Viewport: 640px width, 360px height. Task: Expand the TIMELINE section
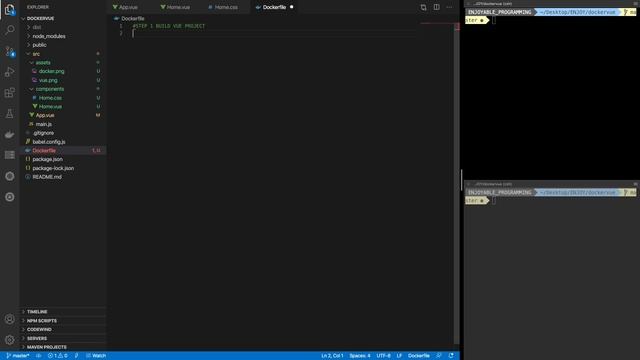coord(37,311)
